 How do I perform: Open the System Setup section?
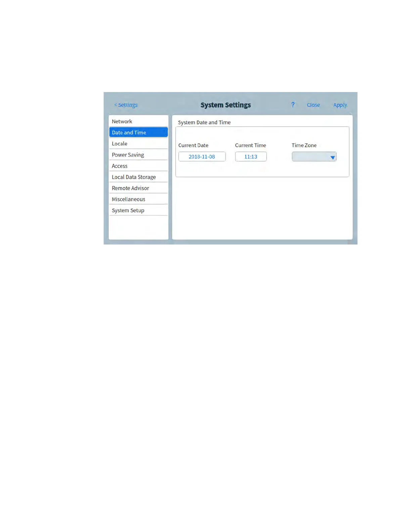click(138, 210)
